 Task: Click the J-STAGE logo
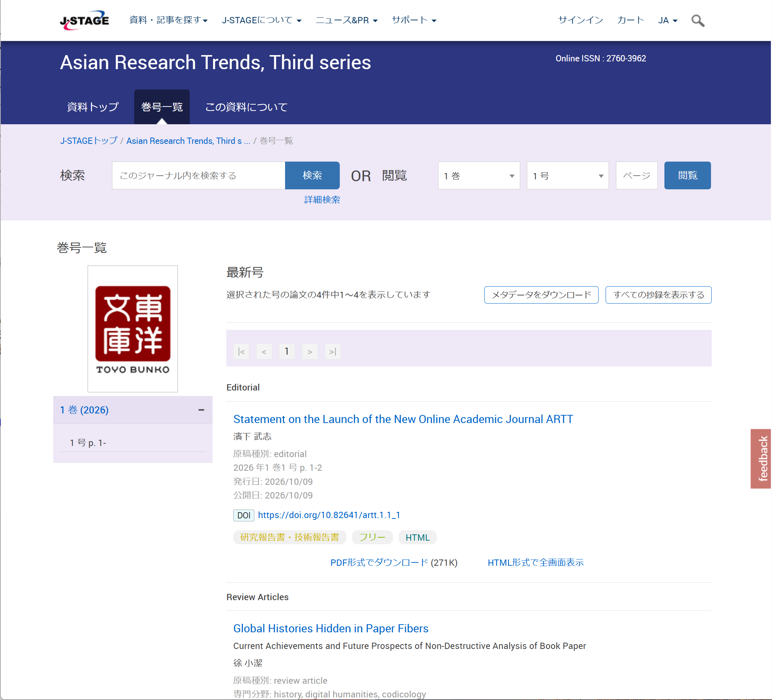pos(84,20)
